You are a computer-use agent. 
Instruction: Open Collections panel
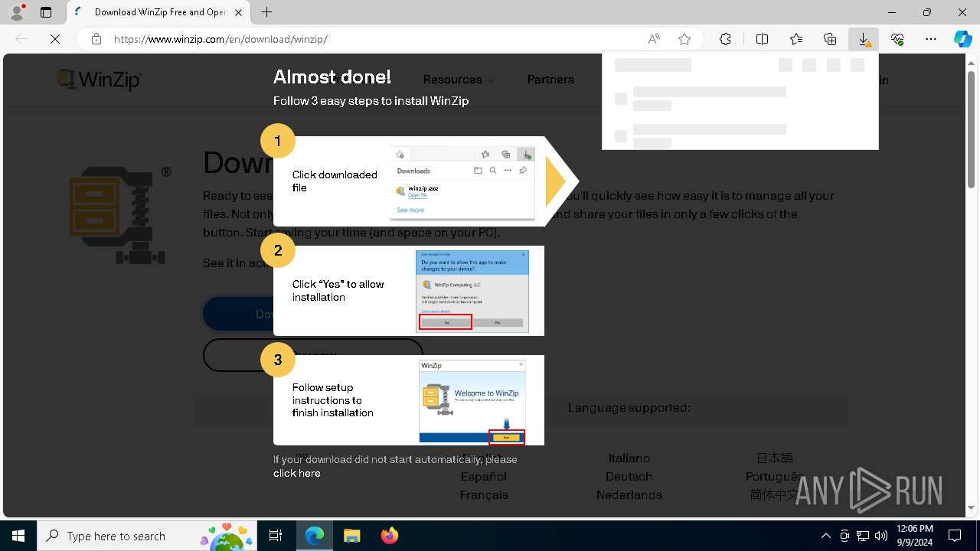tap(830, 39)
